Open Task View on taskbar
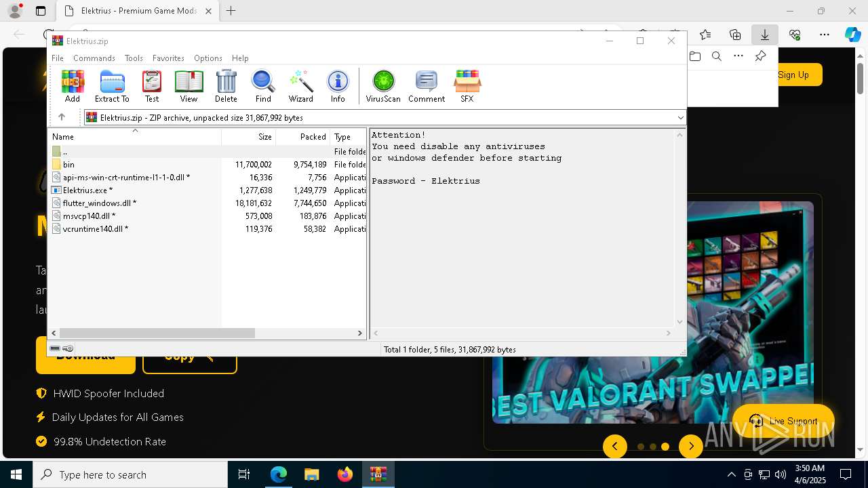 click(x=244, y=474)
